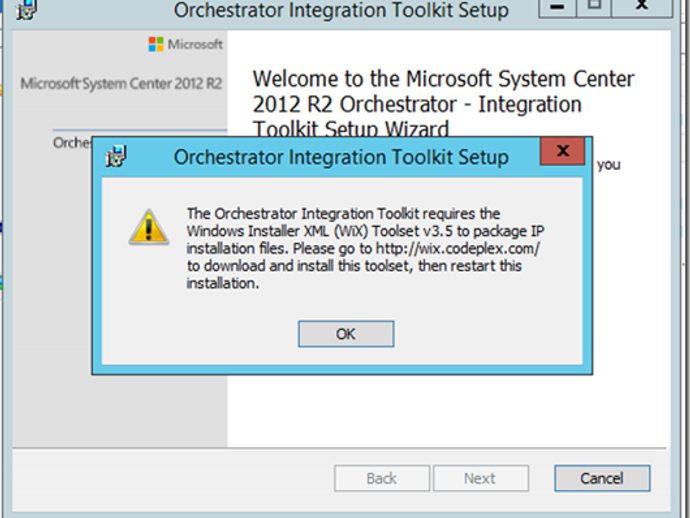Click the Back button in setup wizard
Screen dimensions: 690x518
coord(382,478)
